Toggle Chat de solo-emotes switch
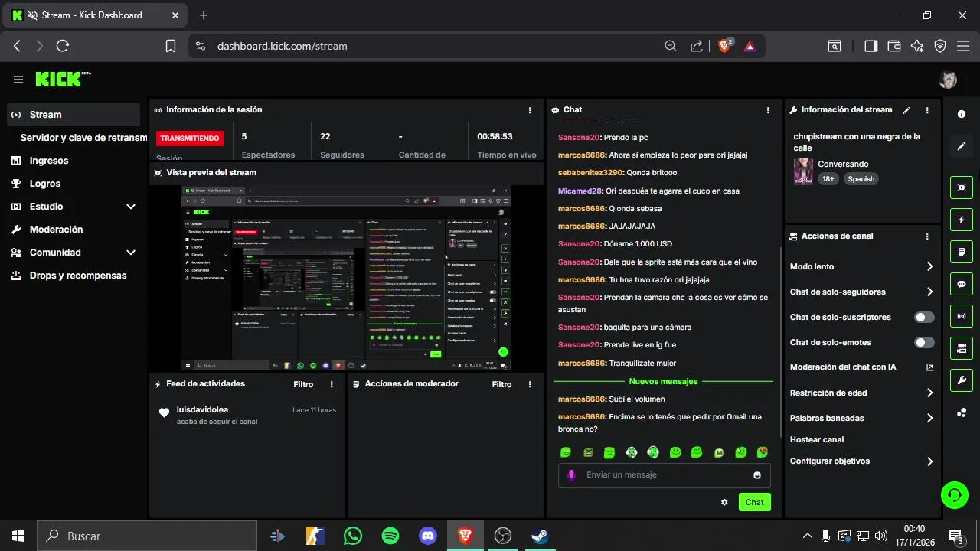The height and width of the screenshot is (551, 980). pyautogui.click(x=924, y=342)
